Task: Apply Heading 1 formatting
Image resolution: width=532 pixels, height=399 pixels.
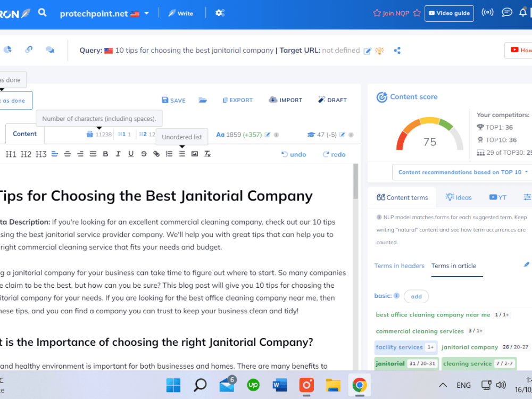Action: (11, 154)
